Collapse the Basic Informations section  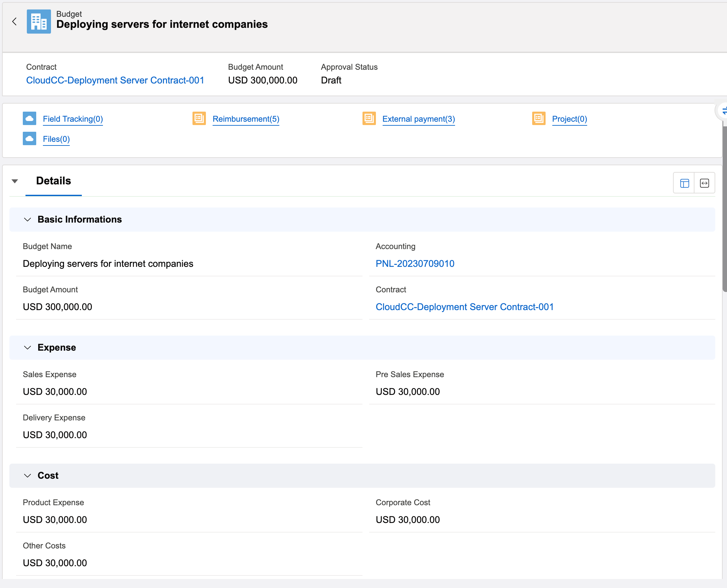[28, 220]
